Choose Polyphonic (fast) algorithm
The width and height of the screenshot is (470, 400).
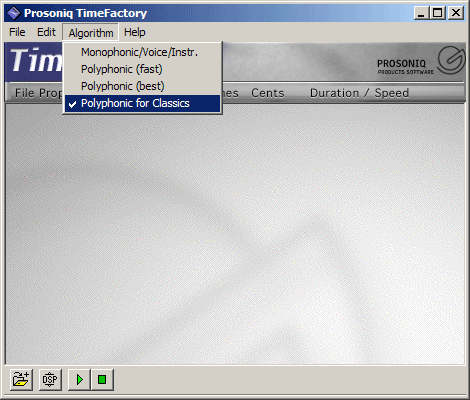click(142, 69)
